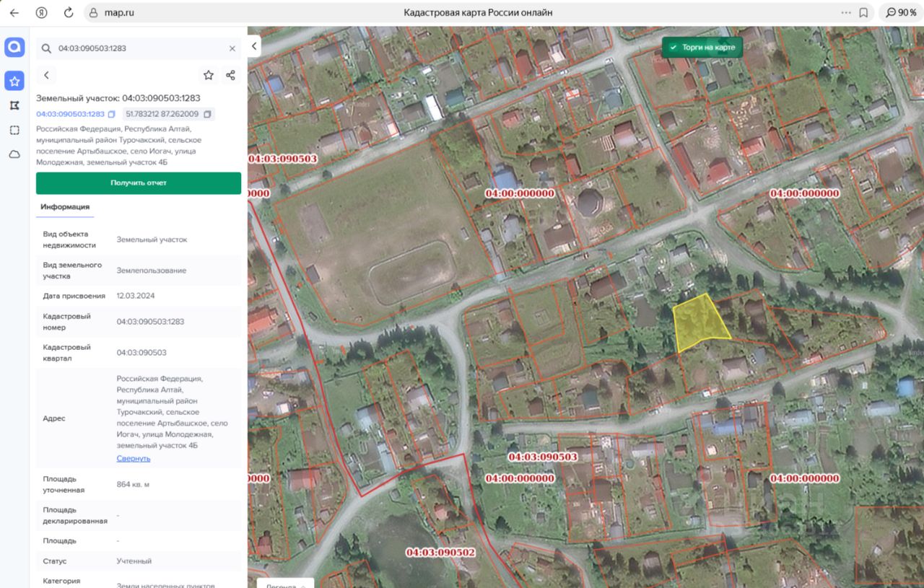Collapse the side panel with the chevron

click(254, 46)
